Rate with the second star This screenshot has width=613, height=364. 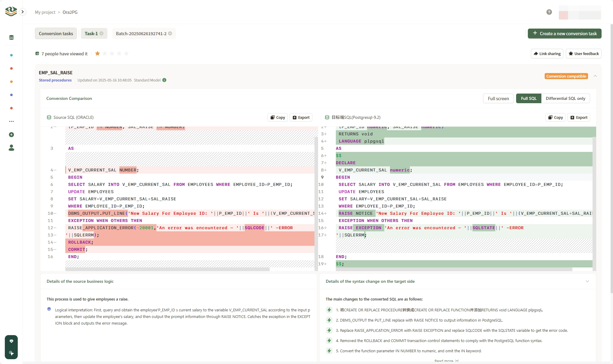pyautogui.click(x=105, y=54)
